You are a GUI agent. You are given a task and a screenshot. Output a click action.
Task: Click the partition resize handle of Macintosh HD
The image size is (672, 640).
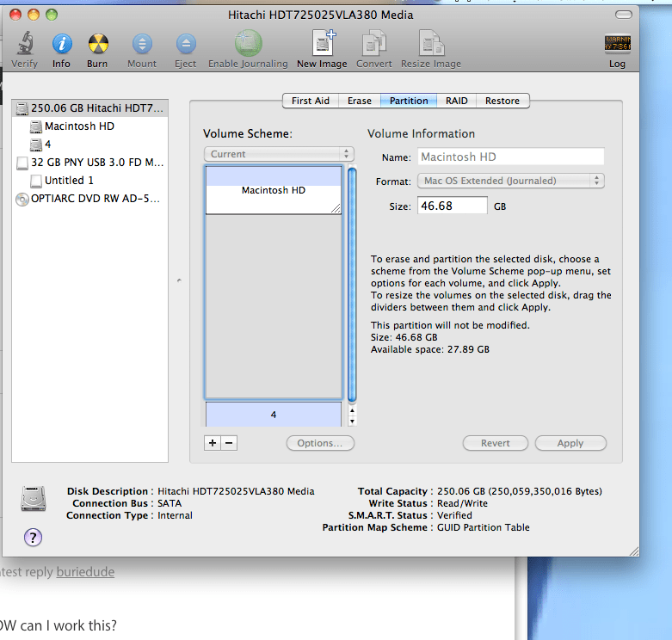(336, 209)
